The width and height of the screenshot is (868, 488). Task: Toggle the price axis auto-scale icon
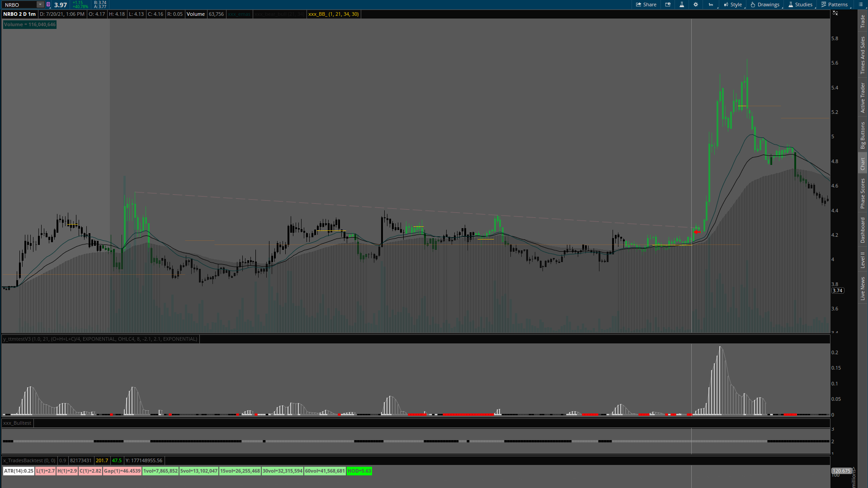(x=835, y=13)
